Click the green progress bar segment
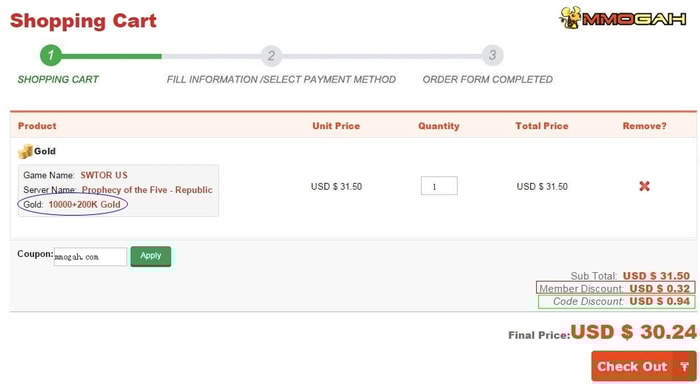700x384 pixels. 112,56
